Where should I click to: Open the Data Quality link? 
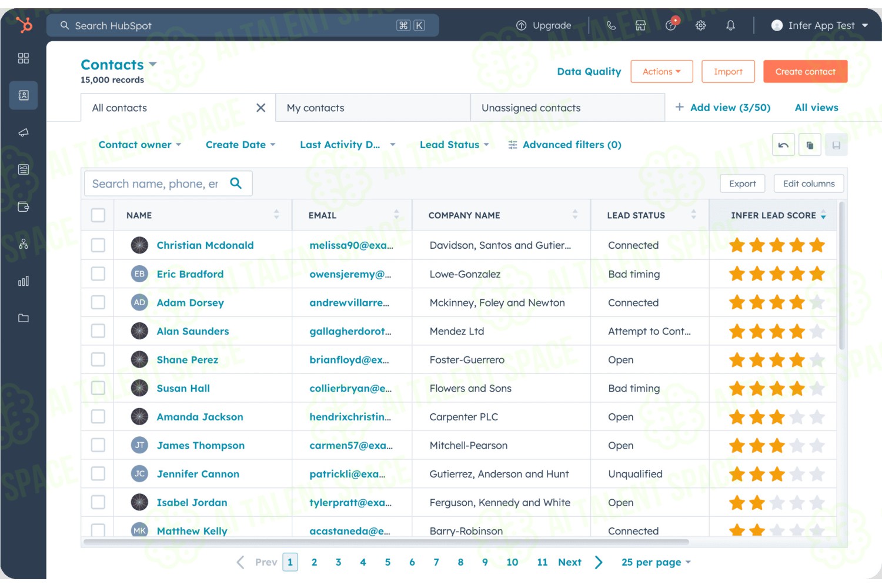click(x=589, y=72)
